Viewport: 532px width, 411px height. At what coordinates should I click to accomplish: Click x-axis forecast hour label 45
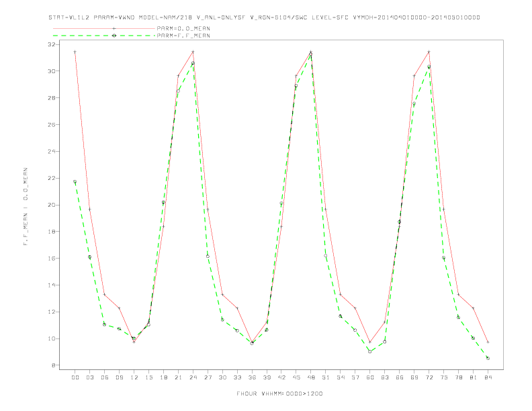pyautogui.click(x=296, y=377)
